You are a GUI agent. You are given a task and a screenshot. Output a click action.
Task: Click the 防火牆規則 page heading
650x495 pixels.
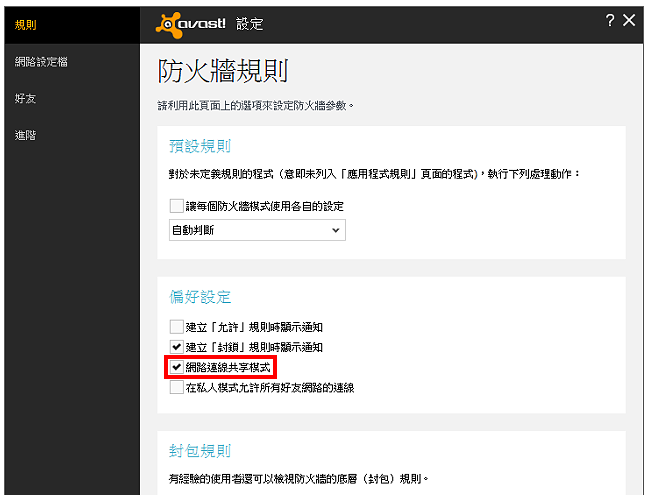[223, 71]
